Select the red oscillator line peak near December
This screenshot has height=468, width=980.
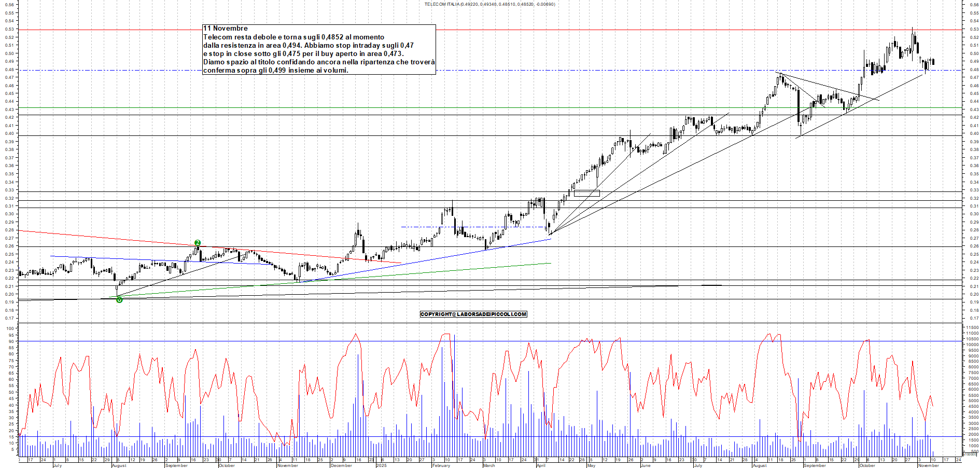click(x=356, y=335)
